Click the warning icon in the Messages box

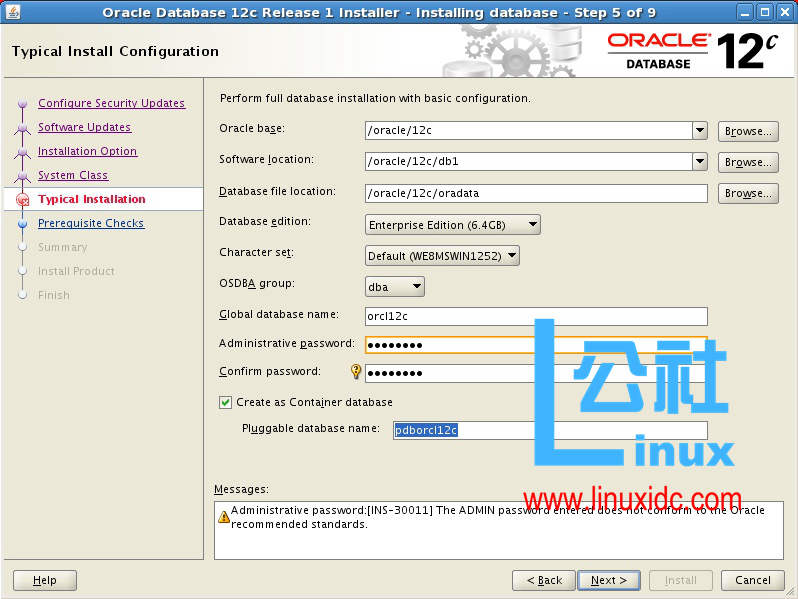[223, 517]
